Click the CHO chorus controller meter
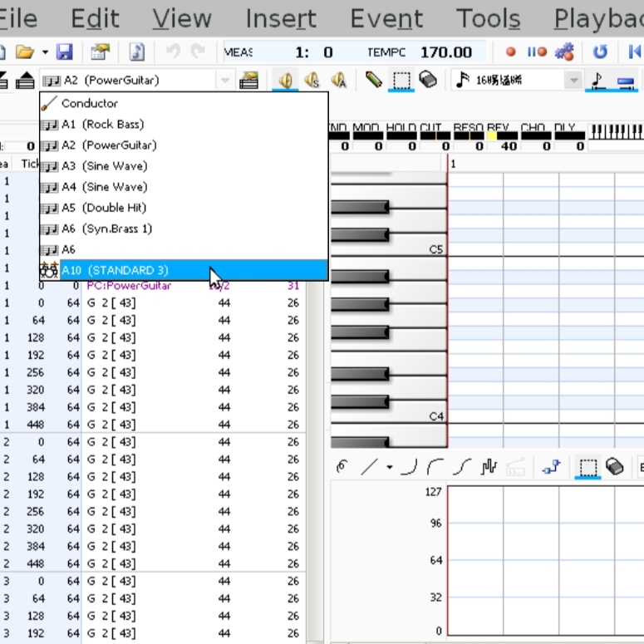Viewport: 644px width, 644px height. pyautogui.click(x=536, y=135)
